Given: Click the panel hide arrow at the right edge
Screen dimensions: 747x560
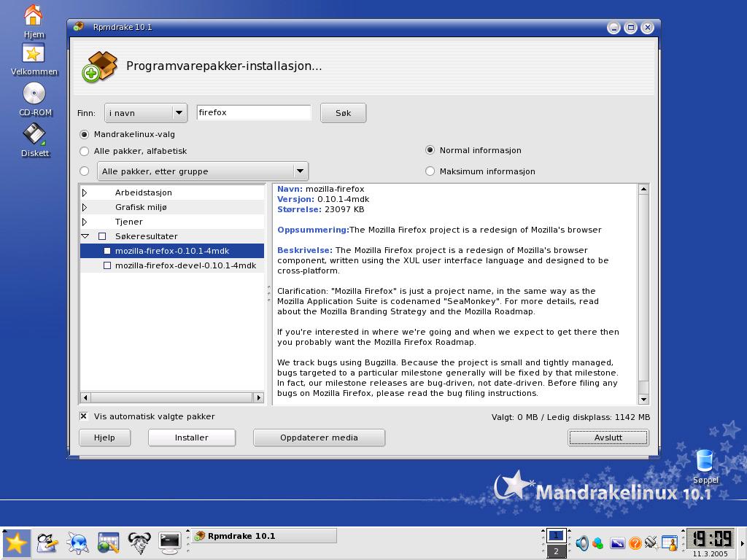Looking at the screenshot, I should pos(743,542).
